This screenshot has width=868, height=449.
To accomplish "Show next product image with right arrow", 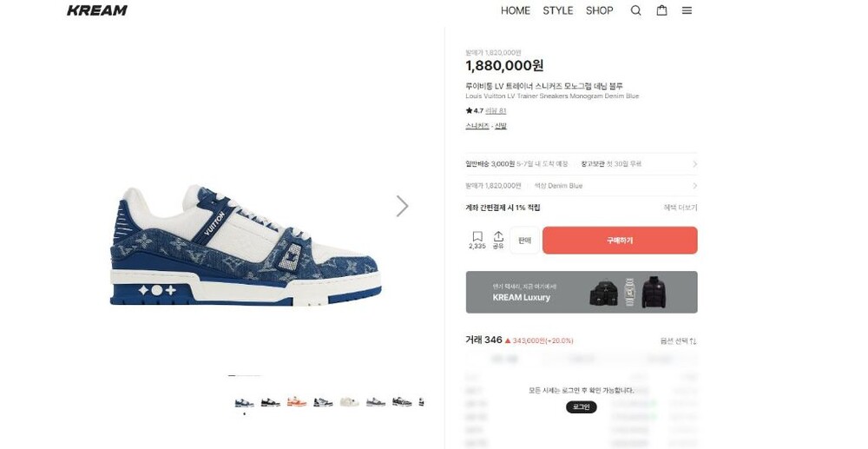I will tap(403, 206).
